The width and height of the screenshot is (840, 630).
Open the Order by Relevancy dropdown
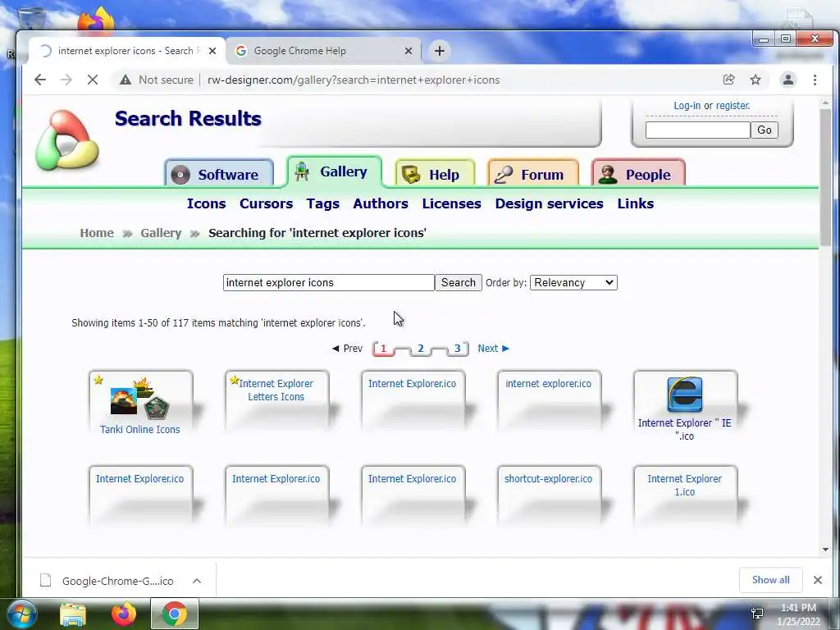pyautogui.click(x=573, y=282)
